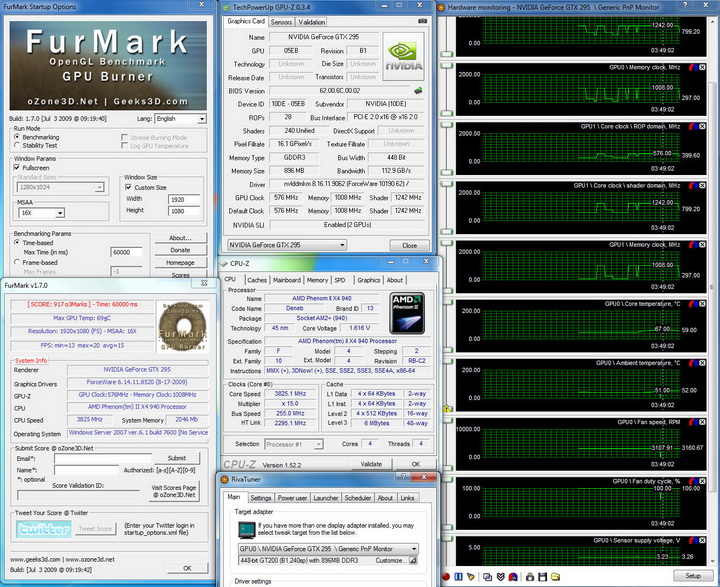The image size is (720, 587).
Task: Open the Scheduler tab in RivaTuner
Action: tap(358, 498)
